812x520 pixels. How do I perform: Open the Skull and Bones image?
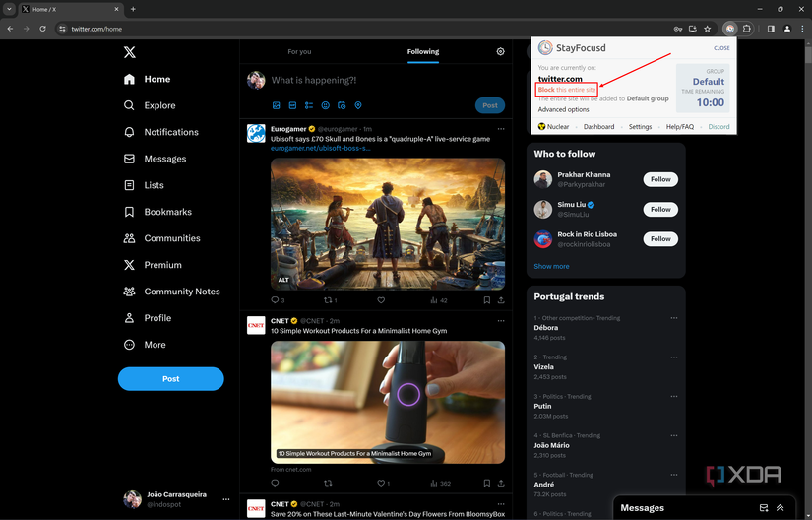pos(388,224)
